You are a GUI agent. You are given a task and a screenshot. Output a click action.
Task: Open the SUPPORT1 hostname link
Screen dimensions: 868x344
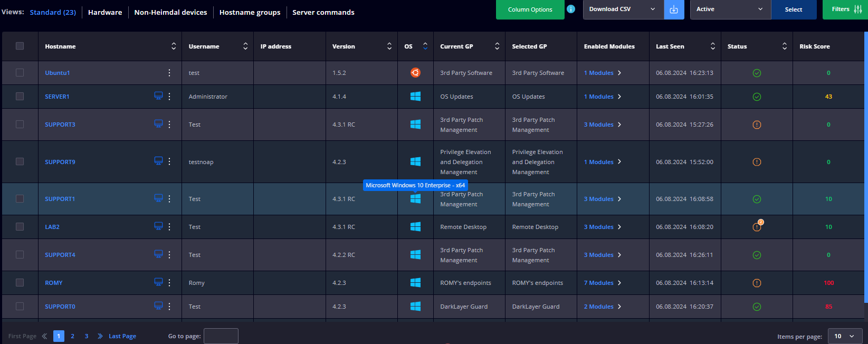tap(60, 199)
